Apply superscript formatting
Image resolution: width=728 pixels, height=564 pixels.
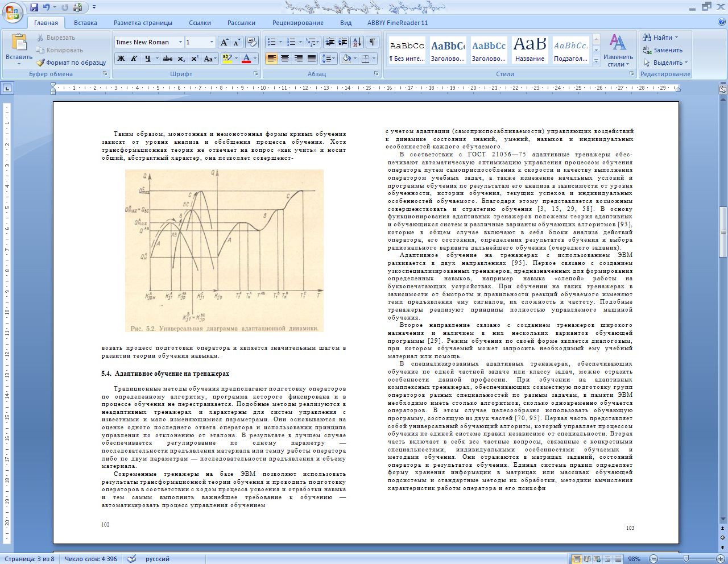point(195,59)
